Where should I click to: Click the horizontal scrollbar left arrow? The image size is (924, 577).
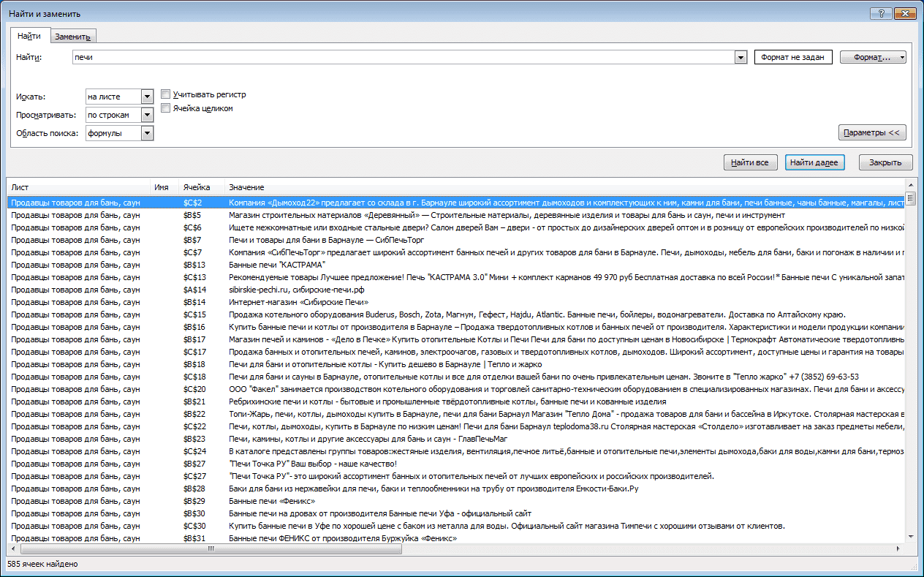[x=12, y=549]
